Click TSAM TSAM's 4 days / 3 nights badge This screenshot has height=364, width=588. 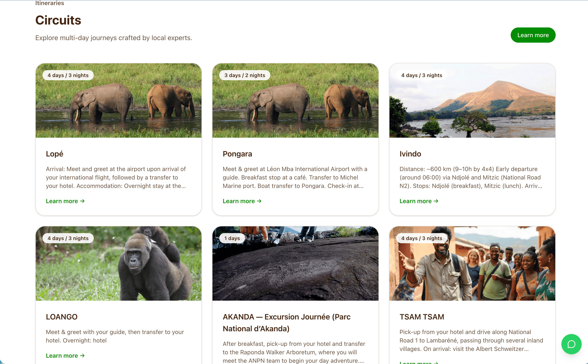(x=422, y=238)
